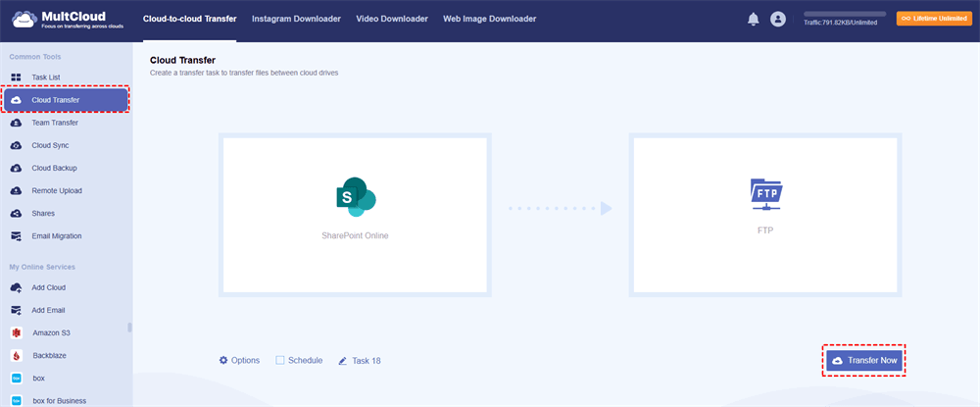Switch to Cloud-to-cloud Transfer tab
Screen dimensions: 980x407
190,19
